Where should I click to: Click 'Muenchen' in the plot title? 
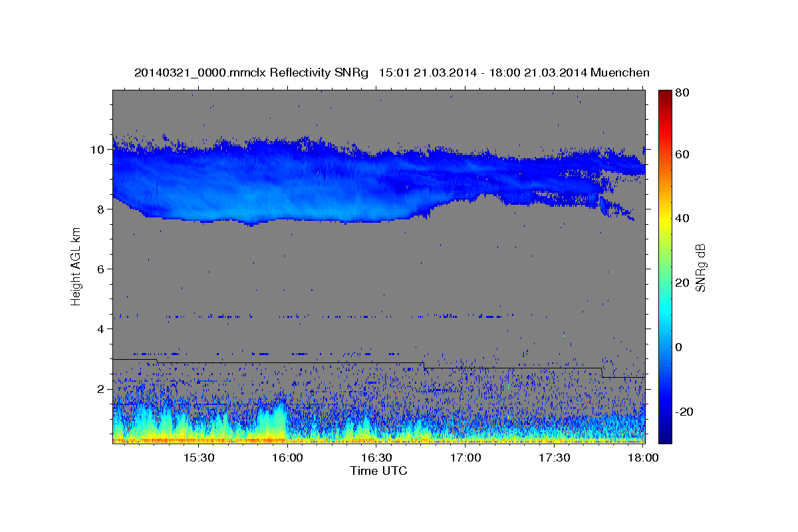click(620, 72)
